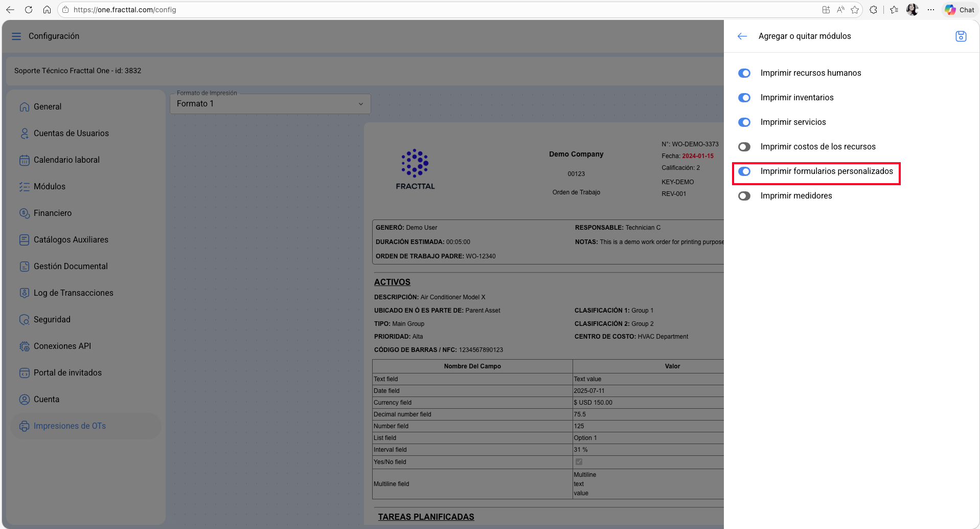This screenshot has height=529, width=980.
Task: Open browser settings ellipsis menu
Action: coord(931,10)
